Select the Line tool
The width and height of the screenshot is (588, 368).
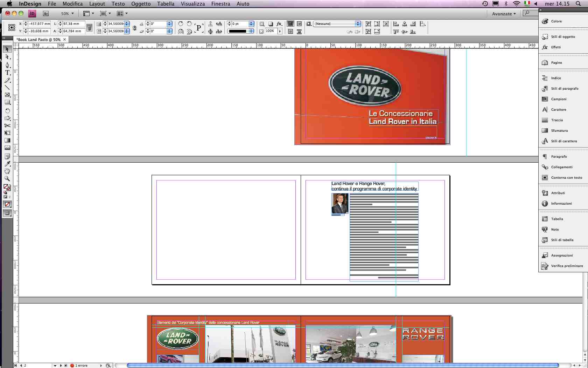coord(7,88)
